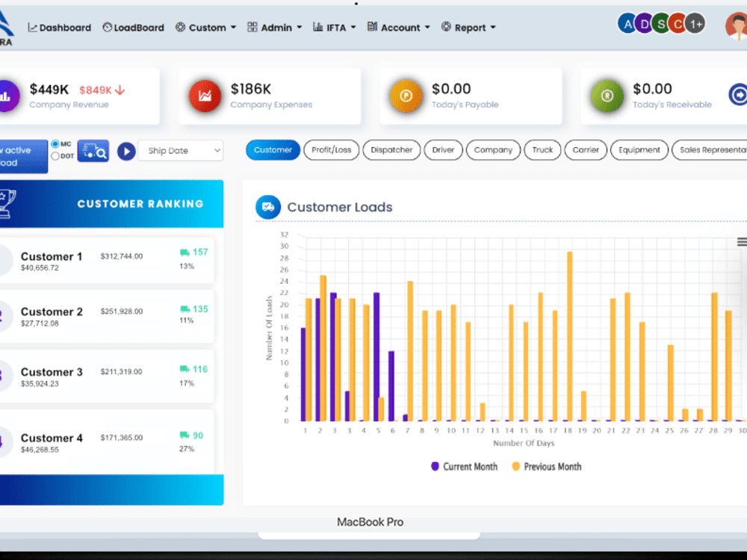Screen dimensions: 747x560
Task: Expand the Custom dropdown menu
Action: point(206,28)
